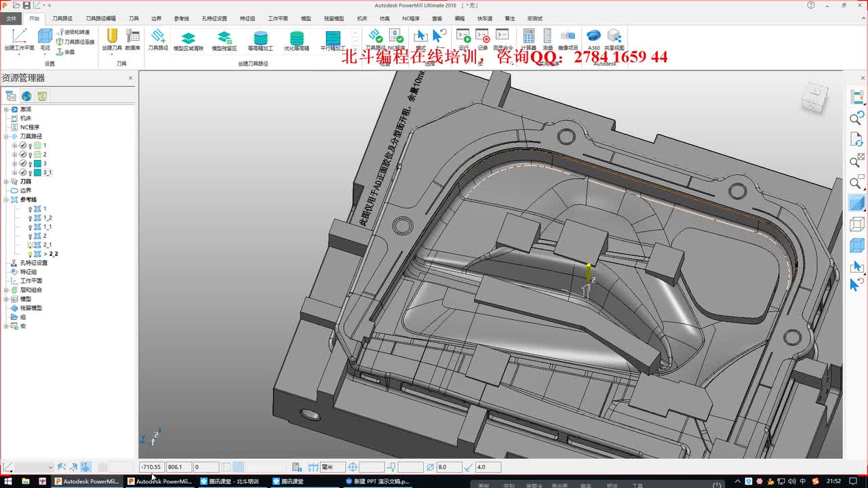
Task: Click the 创建工作平面 (create workplane) icon
Action: coord(19,37)
